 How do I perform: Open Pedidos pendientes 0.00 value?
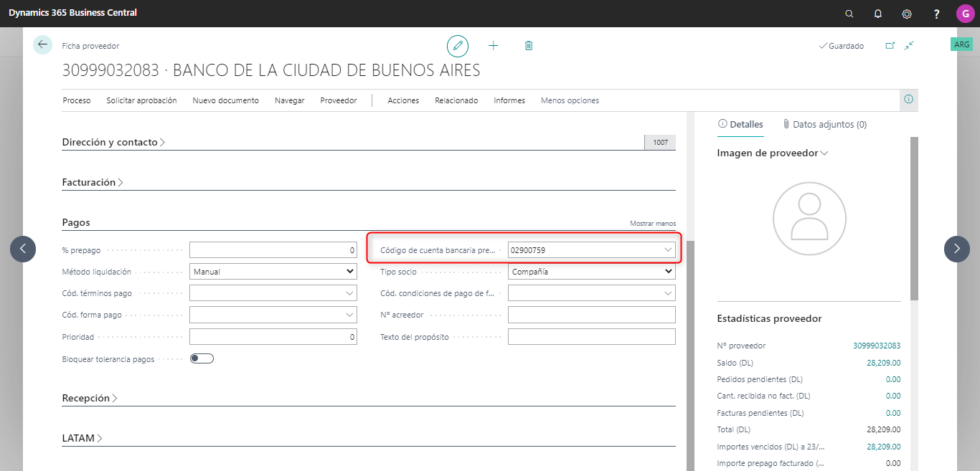tap(893, 379)
